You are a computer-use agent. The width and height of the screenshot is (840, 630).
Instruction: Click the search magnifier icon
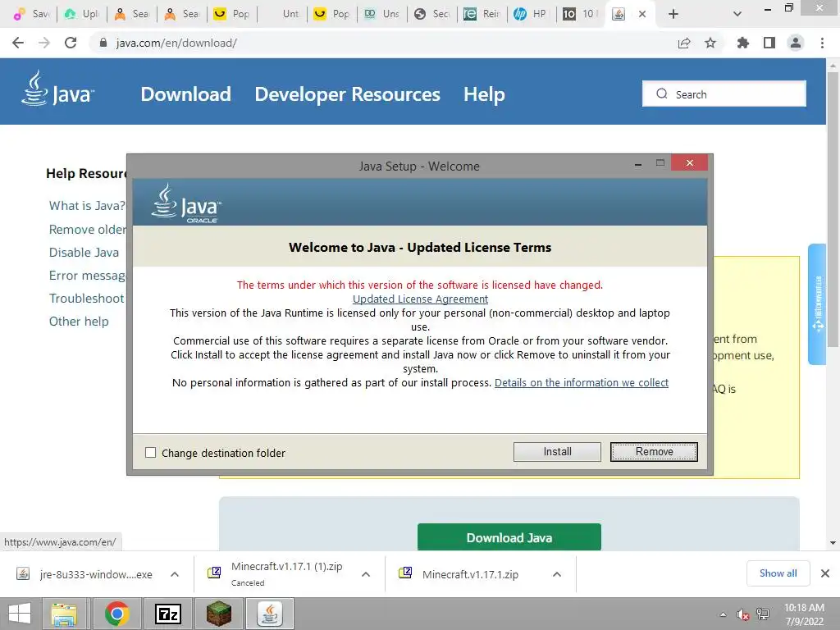click(662, 94)
